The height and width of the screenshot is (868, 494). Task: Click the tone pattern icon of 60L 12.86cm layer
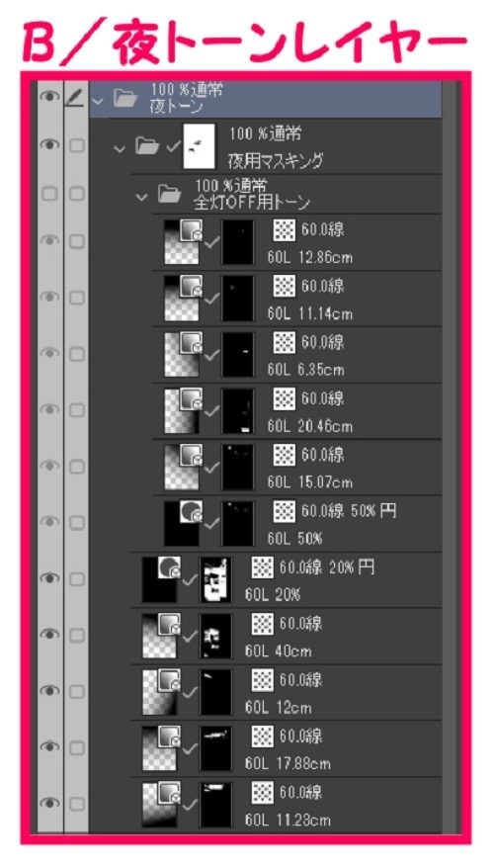(x=285, y=229)
